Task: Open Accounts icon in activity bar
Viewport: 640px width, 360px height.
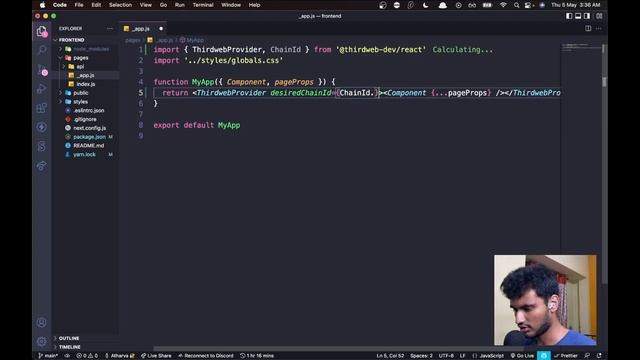Action: pyautogui.click(x=41, y=322)
